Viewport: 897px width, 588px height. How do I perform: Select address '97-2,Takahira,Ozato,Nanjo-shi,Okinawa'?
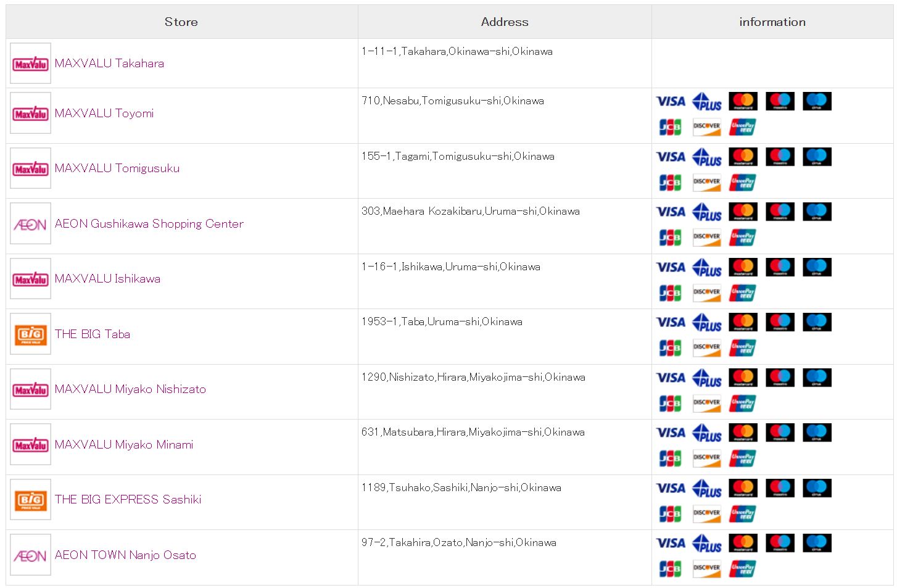pos(459,542)
